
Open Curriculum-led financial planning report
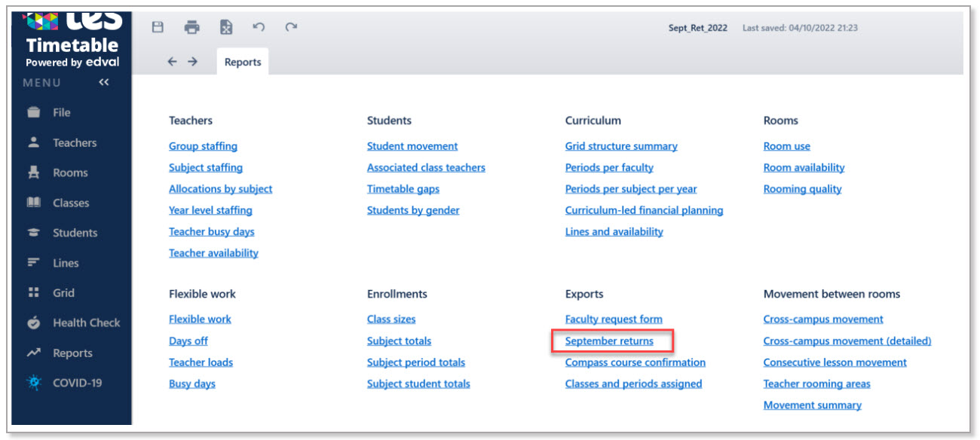pos(644,210)
